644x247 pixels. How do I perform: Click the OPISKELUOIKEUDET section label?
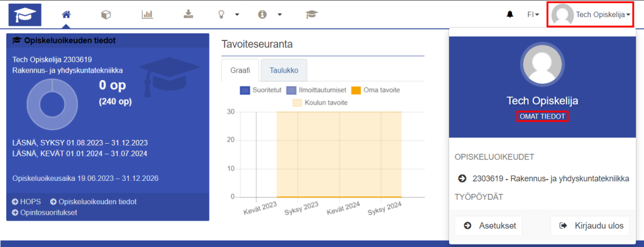coord(494,157)
